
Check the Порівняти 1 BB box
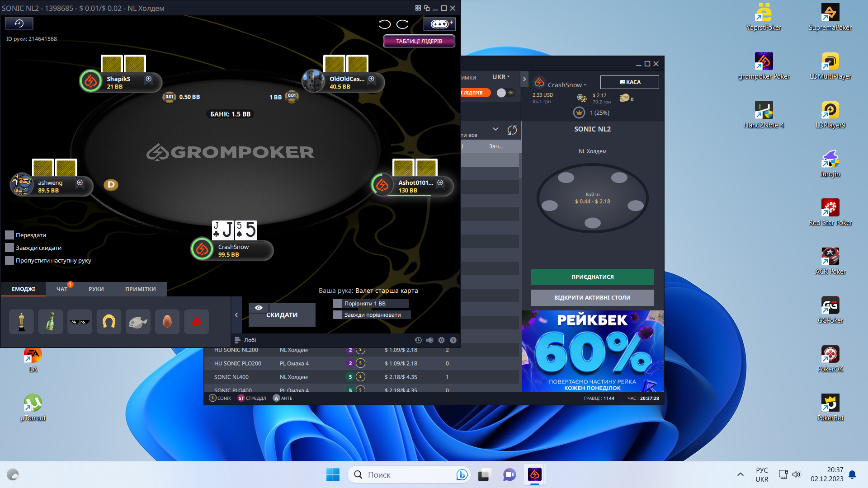pyautogui.click(x=337, y=304)
